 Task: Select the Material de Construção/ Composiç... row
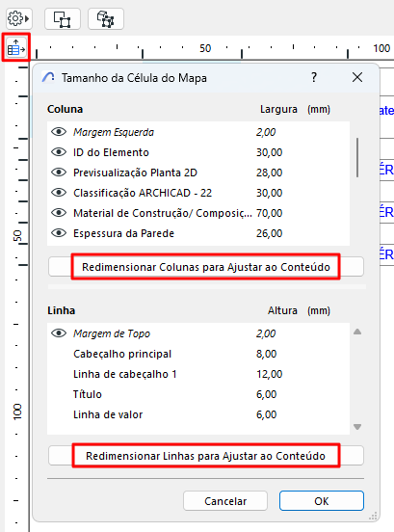[x=198, y=213]
